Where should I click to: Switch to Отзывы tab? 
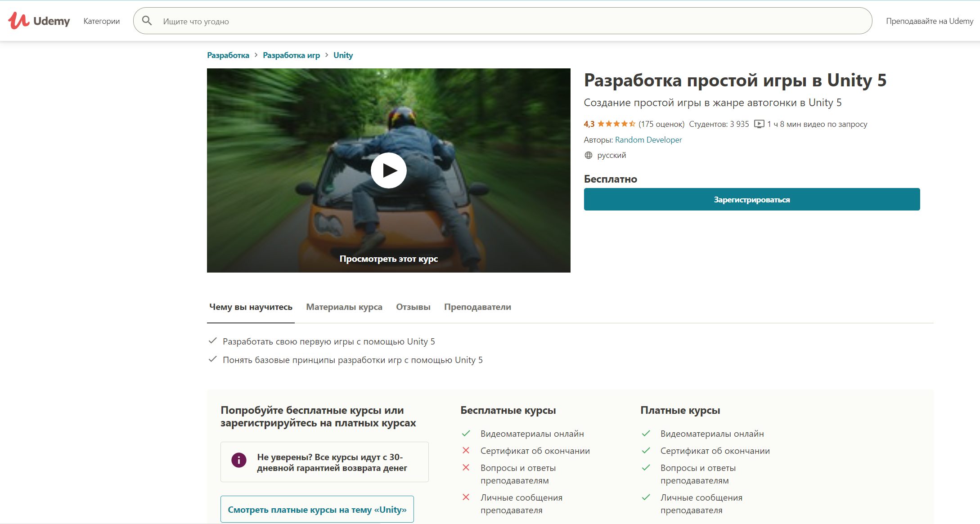pyautogui.click(x=413, y=307)
